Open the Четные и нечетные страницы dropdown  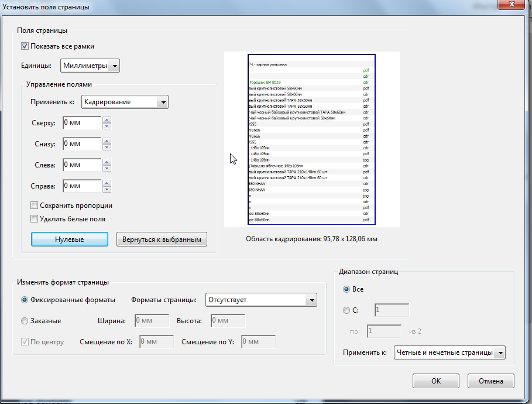449,352
